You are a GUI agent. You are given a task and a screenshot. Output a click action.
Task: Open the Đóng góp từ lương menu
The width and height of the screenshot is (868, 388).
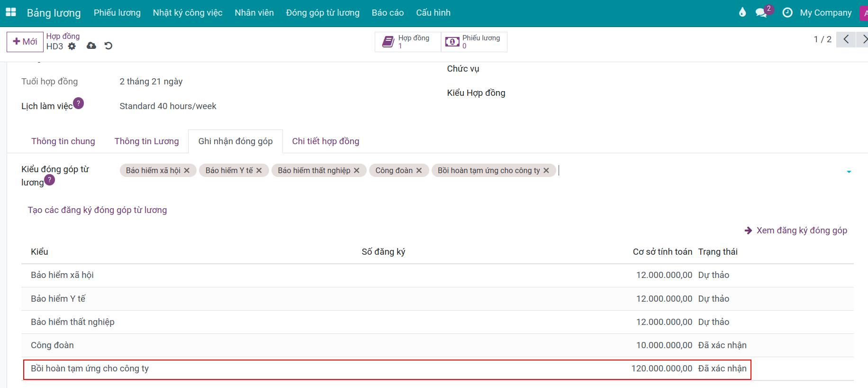pos(323,13)
